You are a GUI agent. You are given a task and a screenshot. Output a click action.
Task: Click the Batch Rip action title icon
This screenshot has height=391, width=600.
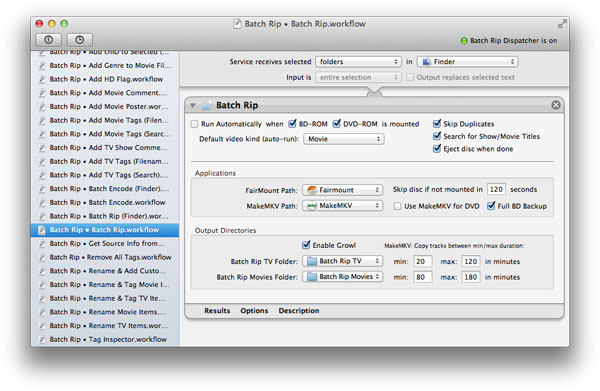click(x=207, y=105)
